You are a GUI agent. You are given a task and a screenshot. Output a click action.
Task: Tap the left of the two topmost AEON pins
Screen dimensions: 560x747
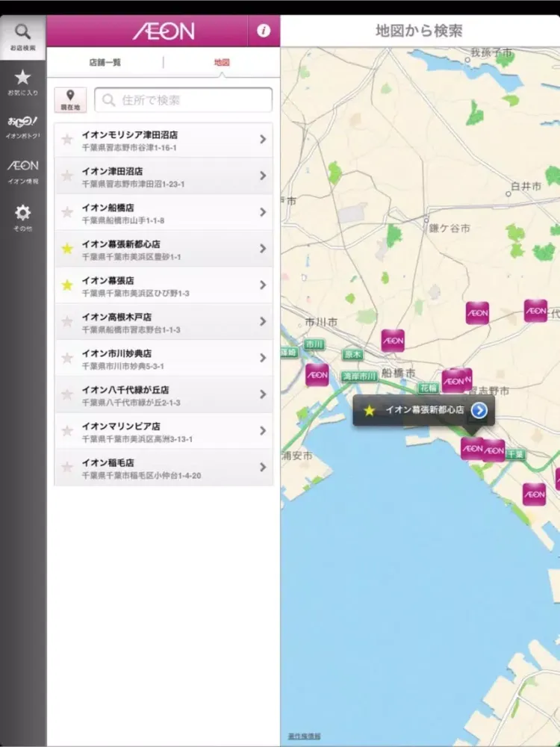click(478, 313)
